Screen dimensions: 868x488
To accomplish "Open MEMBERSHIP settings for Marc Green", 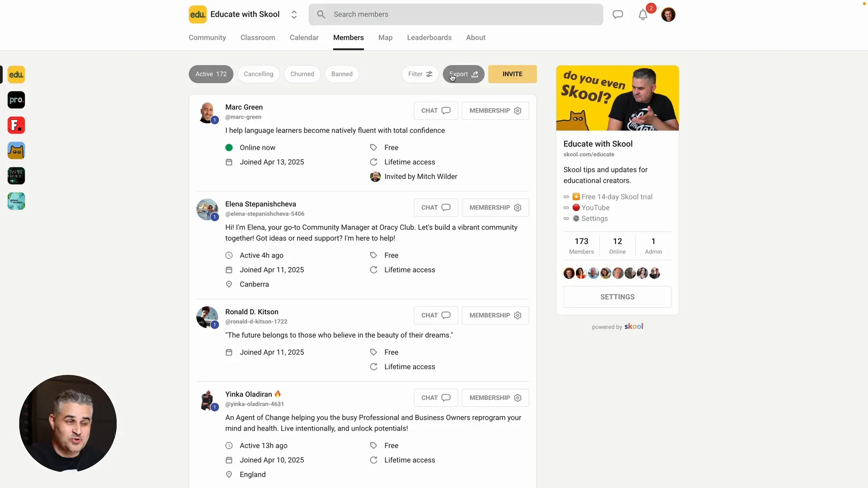I will point(495,111).
